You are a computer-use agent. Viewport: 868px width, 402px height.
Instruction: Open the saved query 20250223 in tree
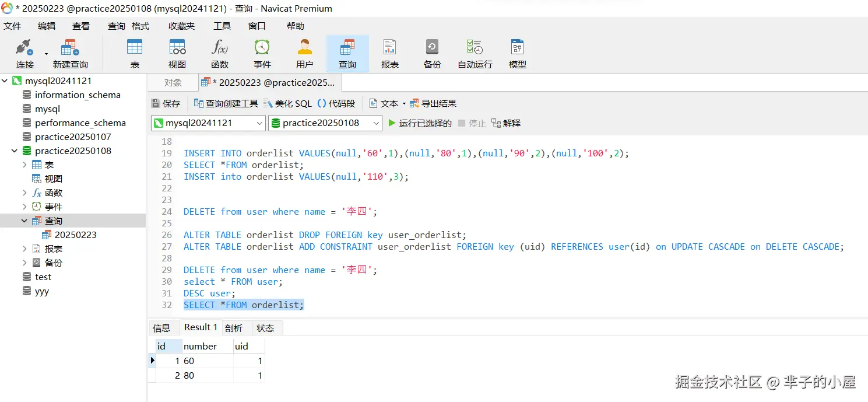[75, 235]
